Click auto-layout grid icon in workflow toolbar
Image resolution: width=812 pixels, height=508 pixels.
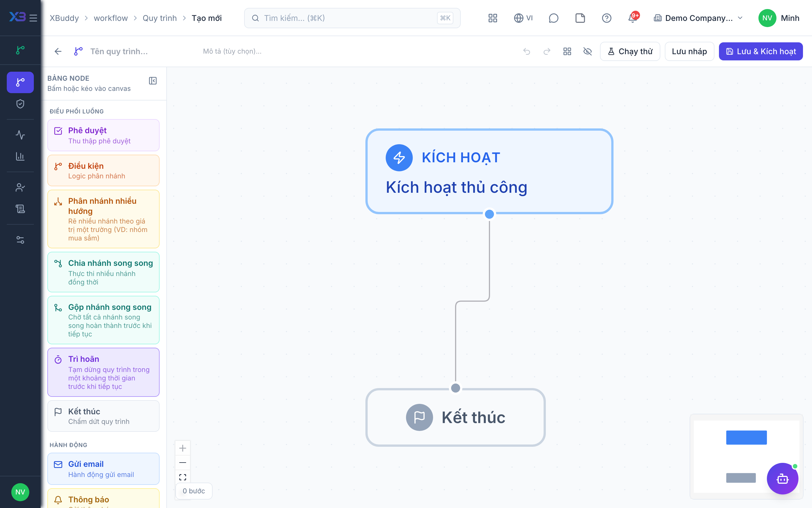point(567,51)
